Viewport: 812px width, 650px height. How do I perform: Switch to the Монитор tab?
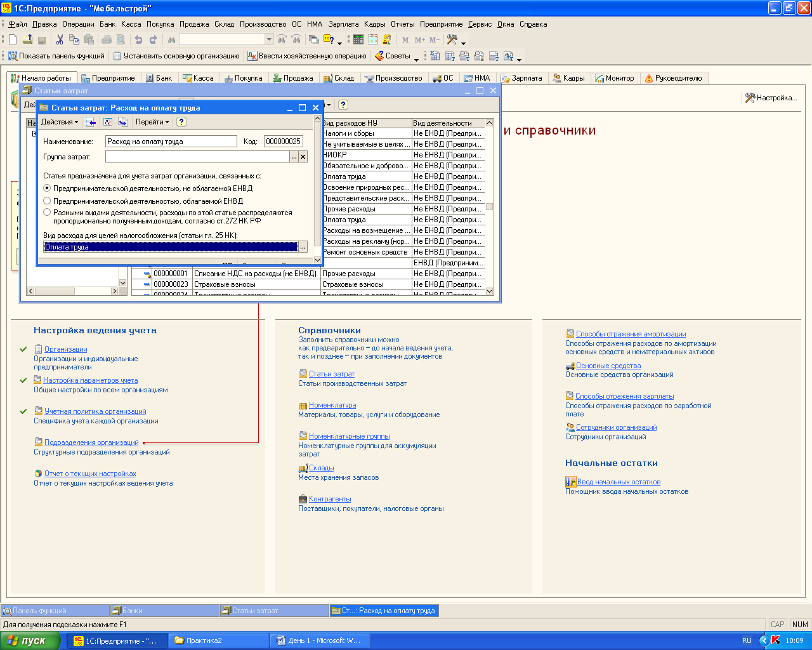coord(615,78)
